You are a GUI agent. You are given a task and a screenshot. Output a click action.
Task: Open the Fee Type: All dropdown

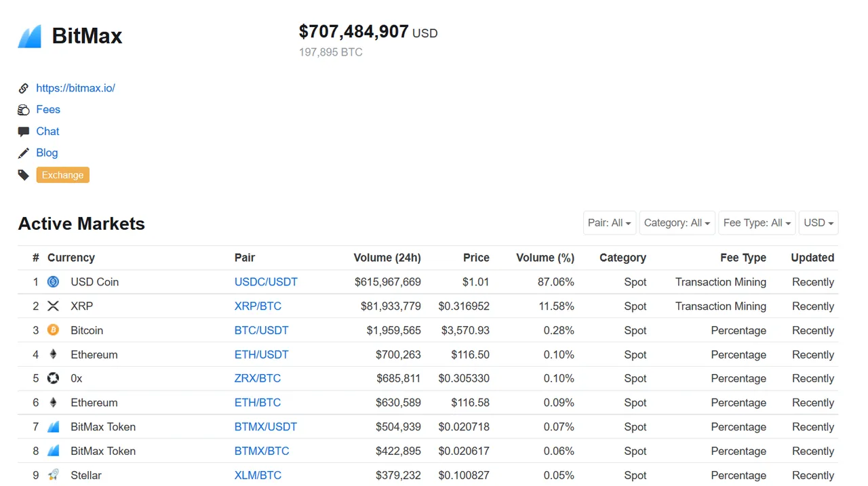point(757,223)
